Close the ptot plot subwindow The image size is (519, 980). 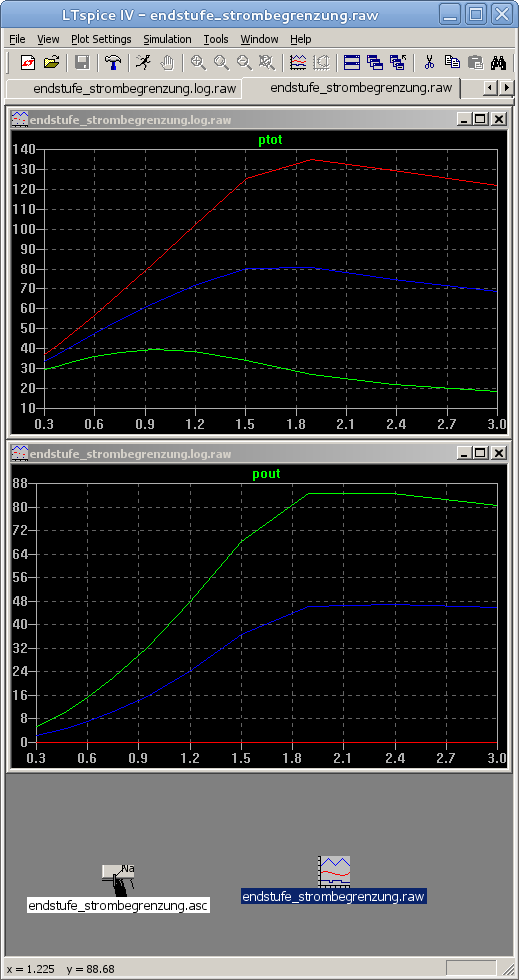[498, 119]
